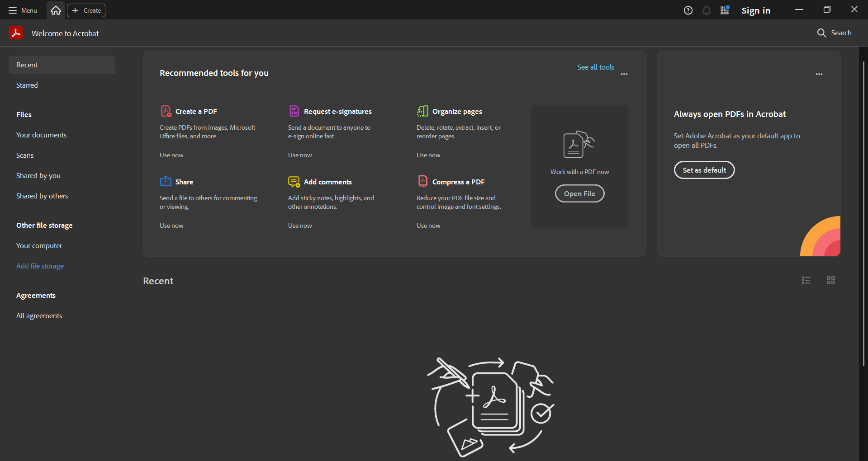Click Use now under Compress a PDF
The image size is (868, 461).
click(x=428, y=226)
